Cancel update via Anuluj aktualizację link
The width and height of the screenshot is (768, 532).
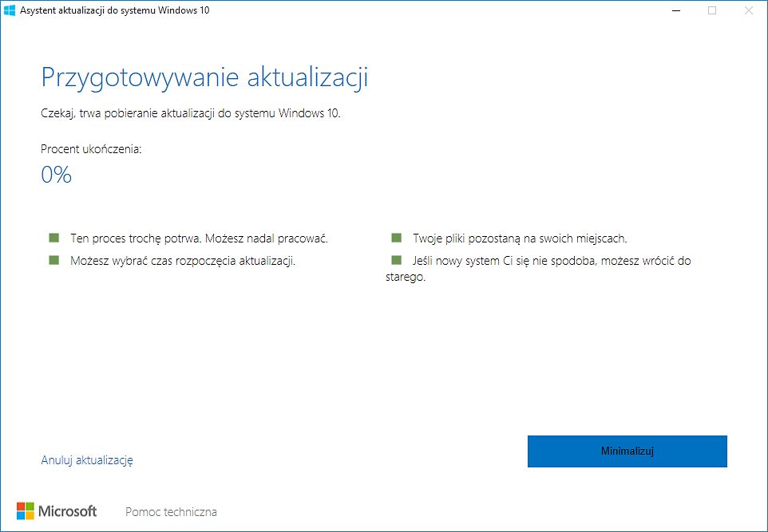pos(87,460)
